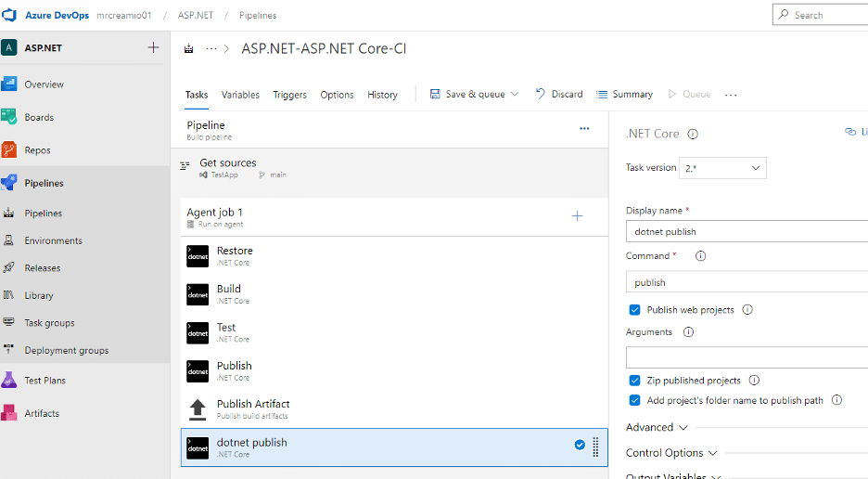Switch to the Tasks tab
Viewport: 868px width, 479px height.
pyautogui.click(x=197, y=95)
